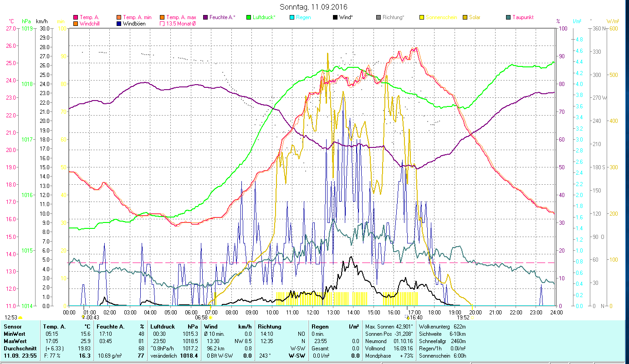Click the Vollmond 16.09.16 entry

coord(389,348)
